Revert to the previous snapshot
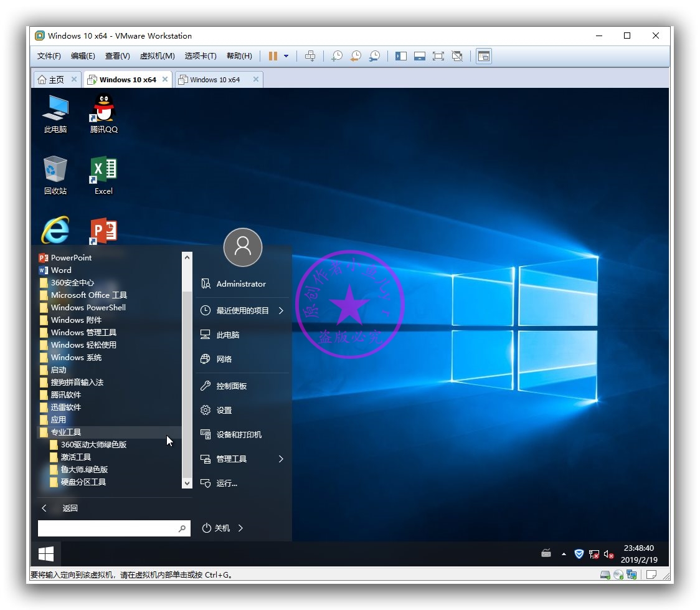Image resolution: width=700 pixels, height=610 pixels. pyautogui.click(x=356, y=56)
